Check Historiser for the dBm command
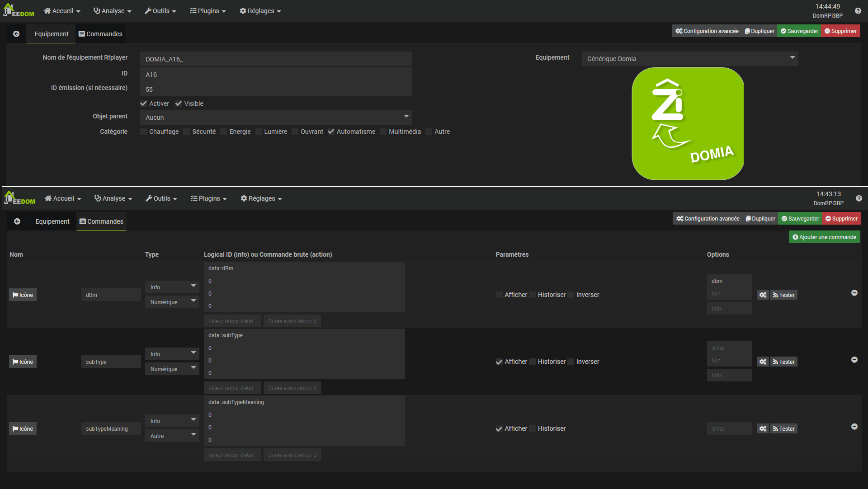This screenshot has height=489, width=868. click(x=533, y=295)
